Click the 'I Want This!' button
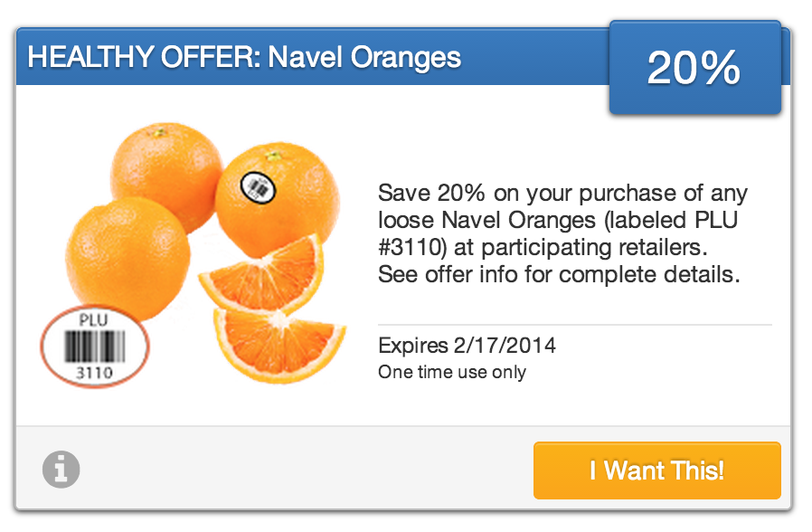Image resolution: width=812 pixels, height=532 pixels. [656, 470]
